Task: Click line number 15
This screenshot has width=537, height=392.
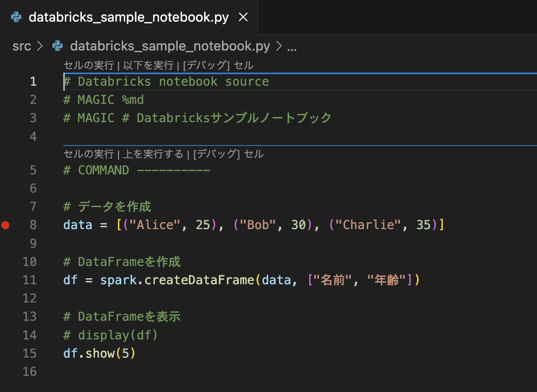Action: pyautogui.click(x=30, y=353)
